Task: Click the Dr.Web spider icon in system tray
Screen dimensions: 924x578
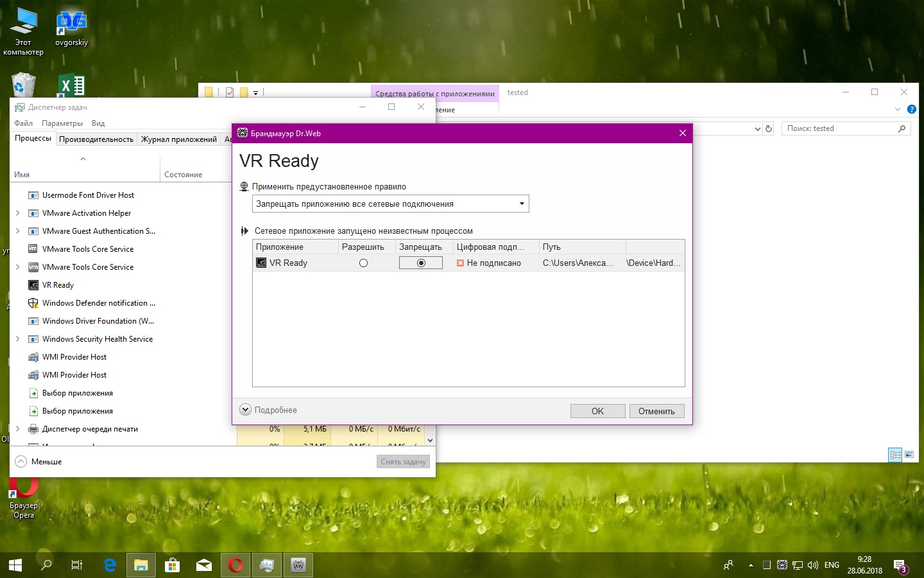Action: coord(782,565)
